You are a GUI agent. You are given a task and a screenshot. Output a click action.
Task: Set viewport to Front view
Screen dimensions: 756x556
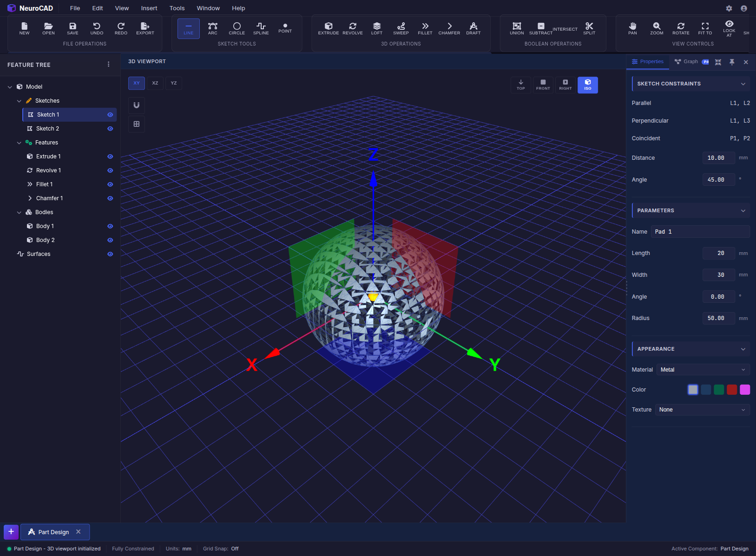pyautogui.click(x=543, y=85)
